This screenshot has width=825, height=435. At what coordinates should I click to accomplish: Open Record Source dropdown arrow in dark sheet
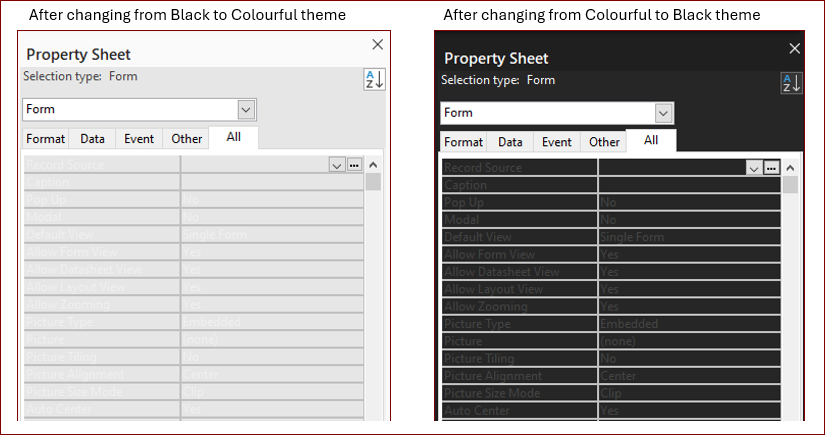pyautogui.click(x=754, y=168)
